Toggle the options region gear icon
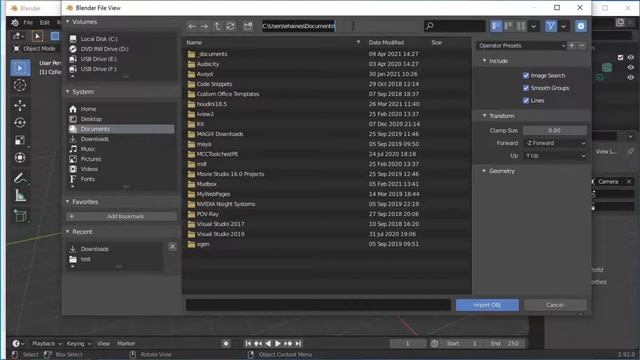The height and width of the screenshot is (360, 640). [x=581, y=26]
